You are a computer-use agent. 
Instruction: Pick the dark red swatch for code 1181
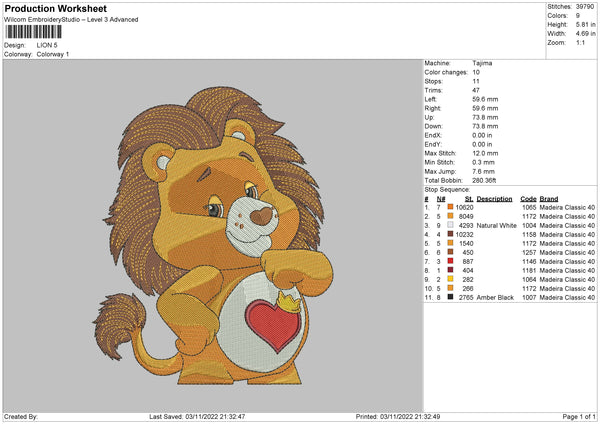(450, 270)
